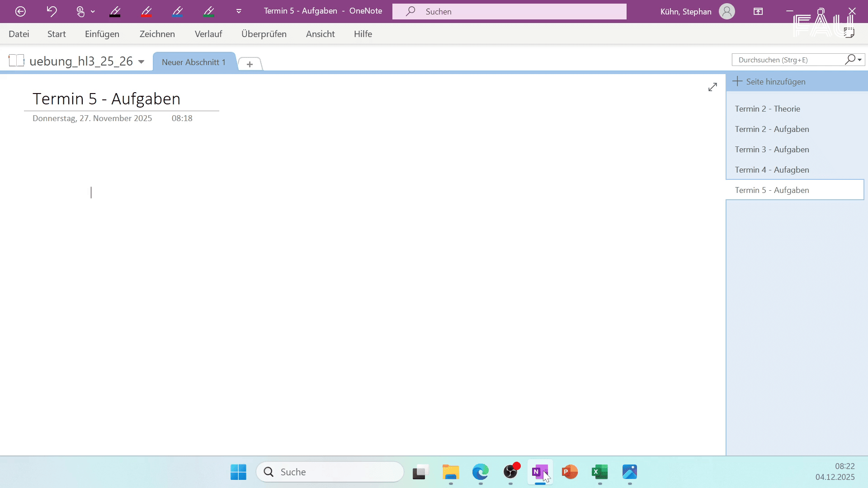The width and height of the screenshot is (868, 488).
Task: Select the red highlighter pen
Action: [146, 11]
